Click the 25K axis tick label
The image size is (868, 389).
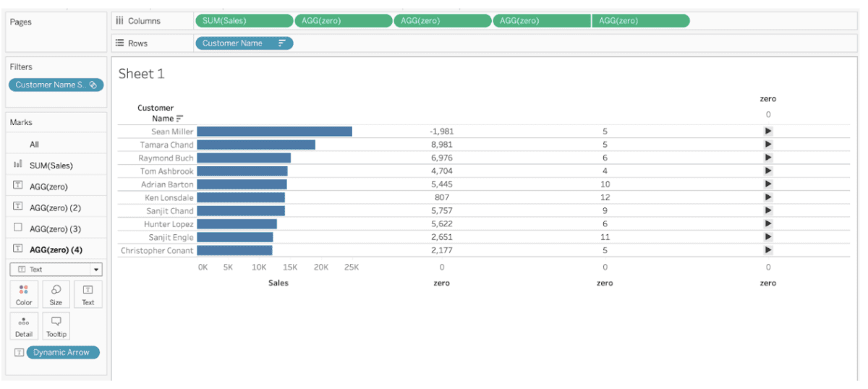pos(351,268)
